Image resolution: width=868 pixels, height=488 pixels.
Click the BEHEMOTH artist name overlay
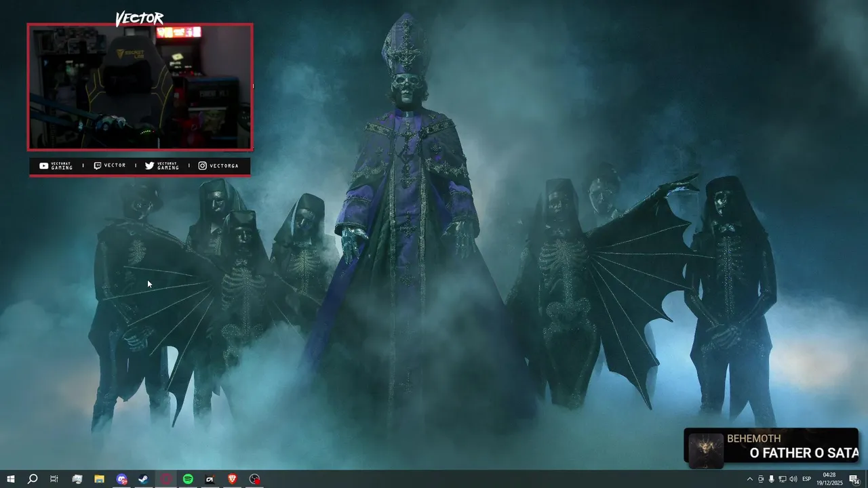754,439
